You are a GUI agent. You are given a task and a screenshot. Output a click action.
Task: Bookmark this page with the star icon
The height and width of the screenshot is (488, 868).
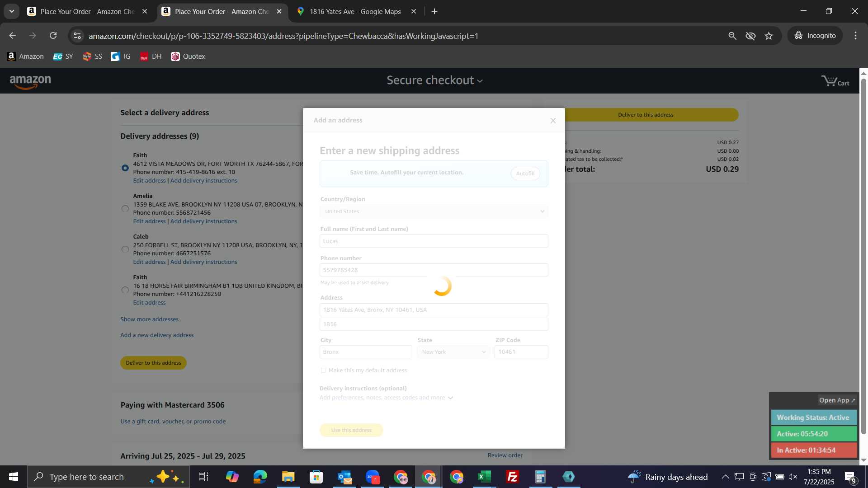(769, 36)
